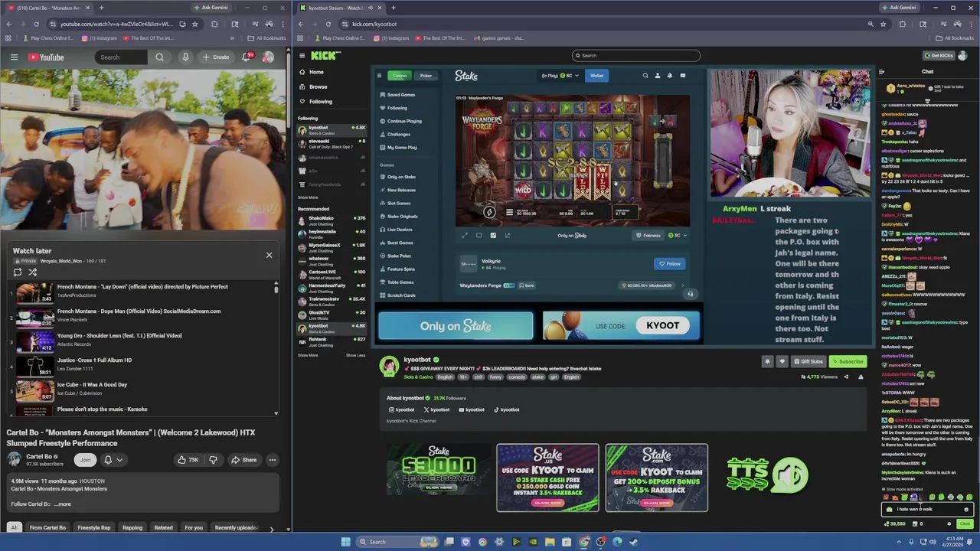Play Young Dro Shoulder Lean playlist item
This screenshot has height=551, width=980.
pos(145,340)
